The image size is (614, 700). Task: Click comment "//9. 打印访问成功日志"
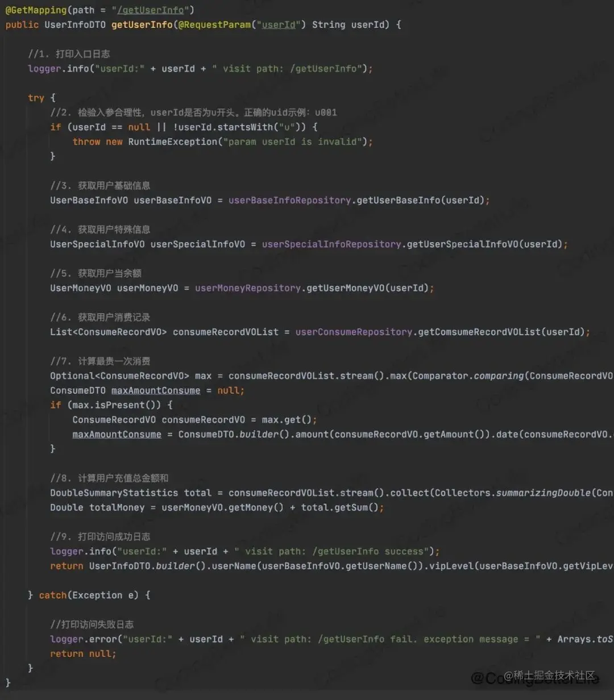pyautogui.click(x=100, y=537)
